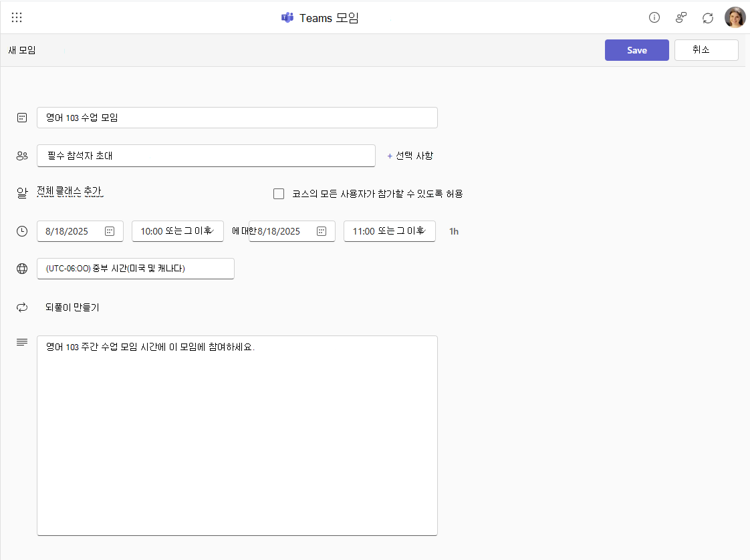
Task: Click the Teams 모임 title text
Action: [329, 18]
